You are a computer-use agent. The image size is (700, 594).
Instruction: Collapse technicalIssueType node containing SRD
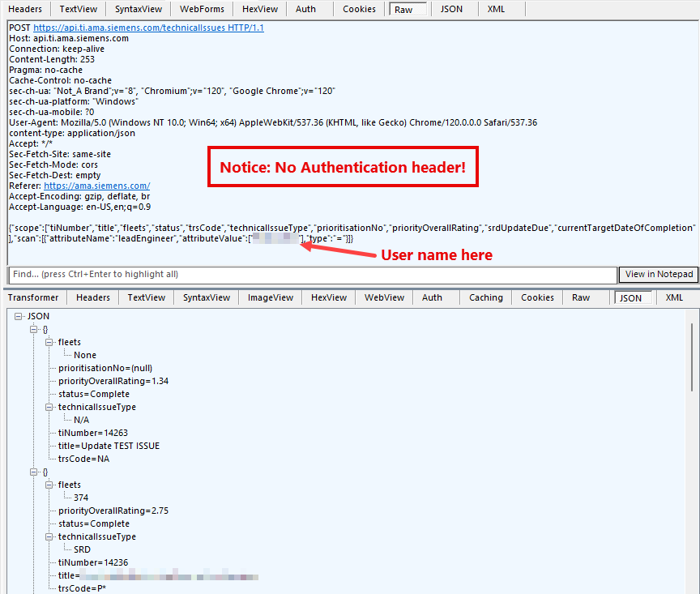coord(49,536)
